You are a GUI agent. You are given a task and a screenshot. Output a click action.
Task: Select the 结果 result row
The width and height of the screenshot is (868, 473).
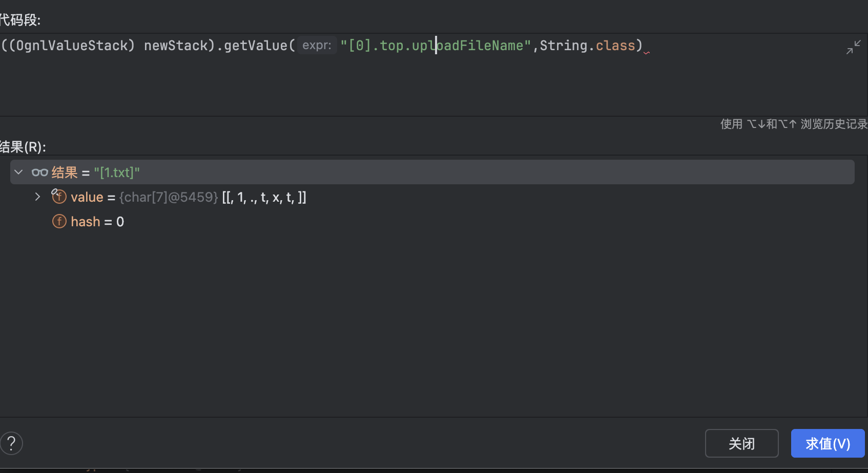66,172
